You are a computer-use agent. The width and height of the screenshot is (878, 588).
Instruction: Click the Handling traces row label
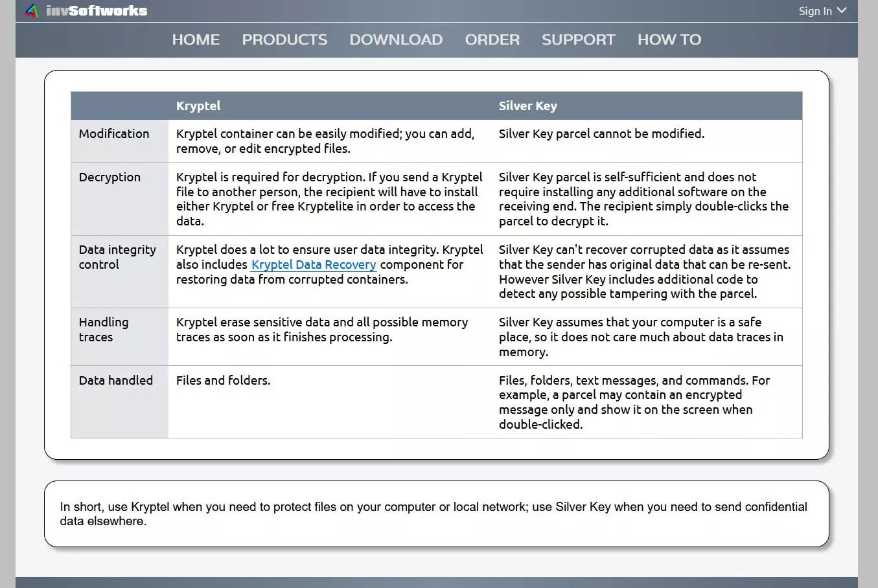104,330
